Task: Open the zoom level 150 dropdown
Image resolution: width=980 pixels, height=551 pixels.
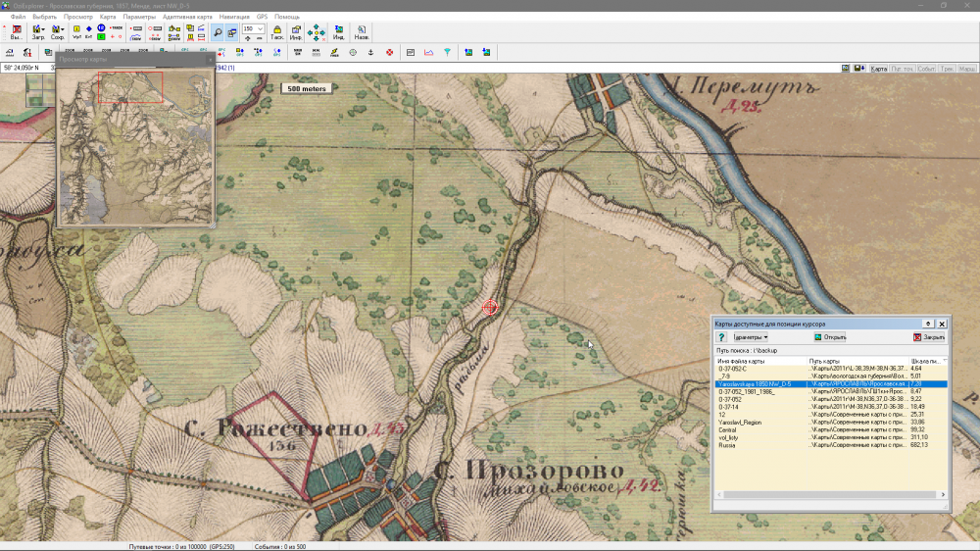Action: pyautogui.click(x=261, y=29)
